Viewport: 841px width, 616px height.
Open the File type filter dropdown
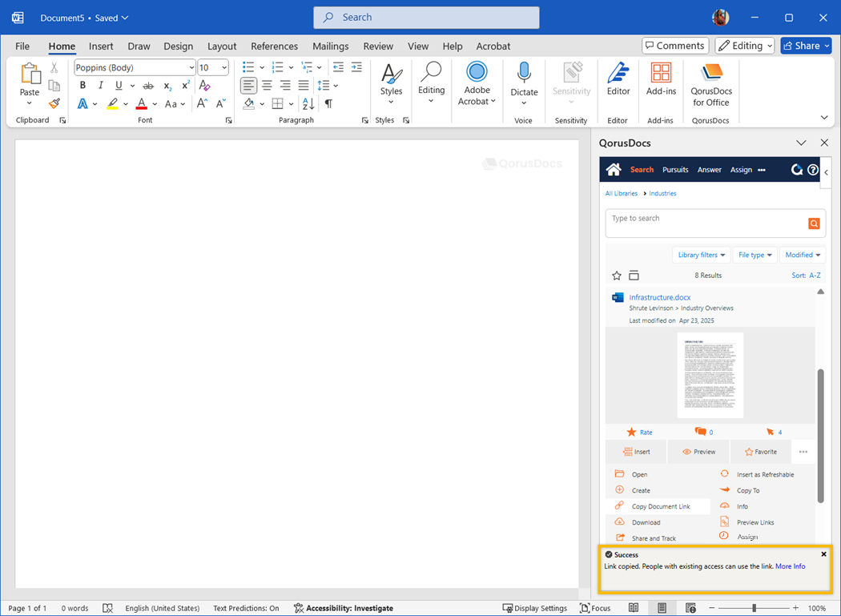click(755, 255)
